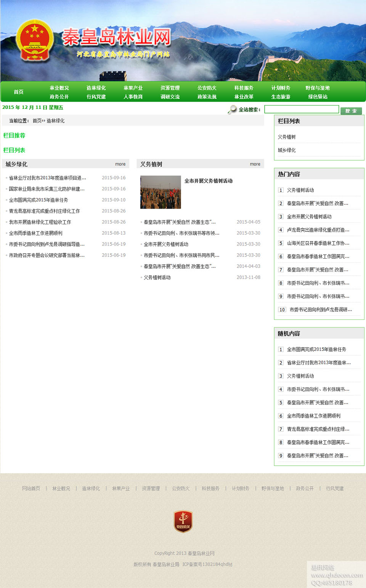This screenshot has height=588, width=366.
Task: Open article 市委书记田向利到卢龙县调研指导造
Action: [47, 244]
